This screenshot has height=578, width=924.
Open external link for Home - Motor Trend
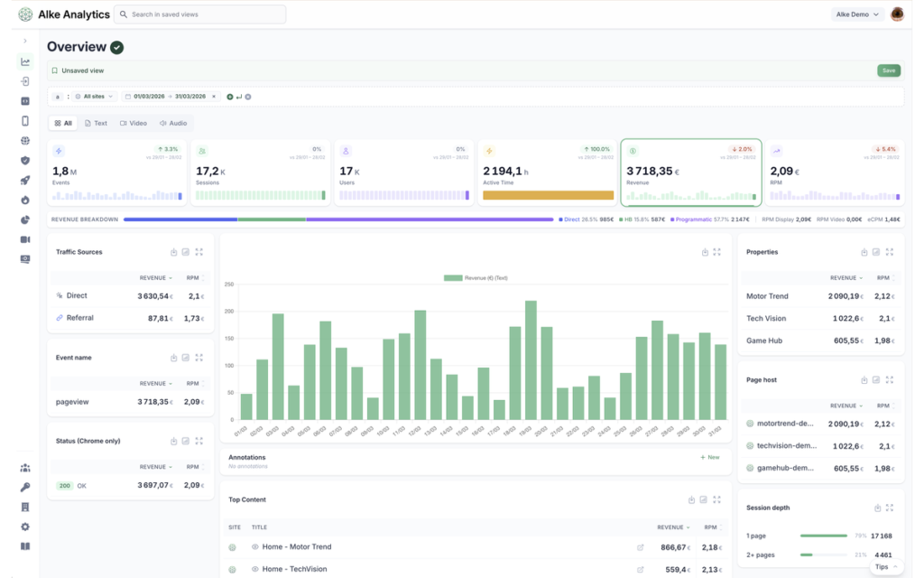[641, 547]
